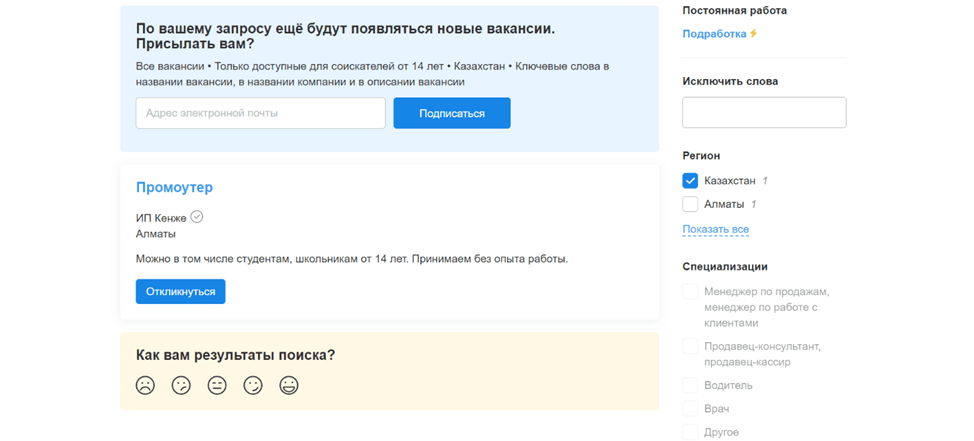
Task: Click the lightning icon next to Подработка
Action: pyautogui.click(x=753, y=34)
